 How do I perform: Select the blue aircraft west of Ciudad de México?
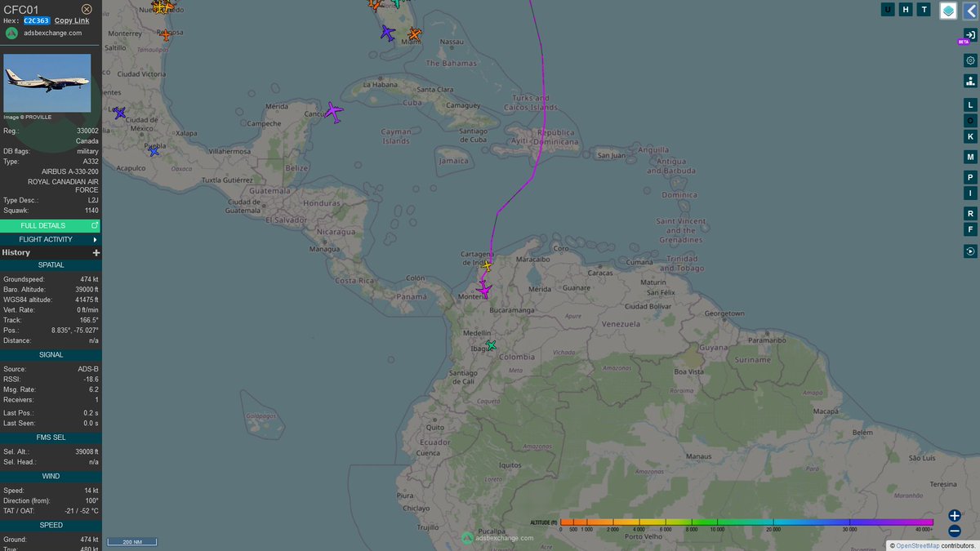click(x=120, y=113)
